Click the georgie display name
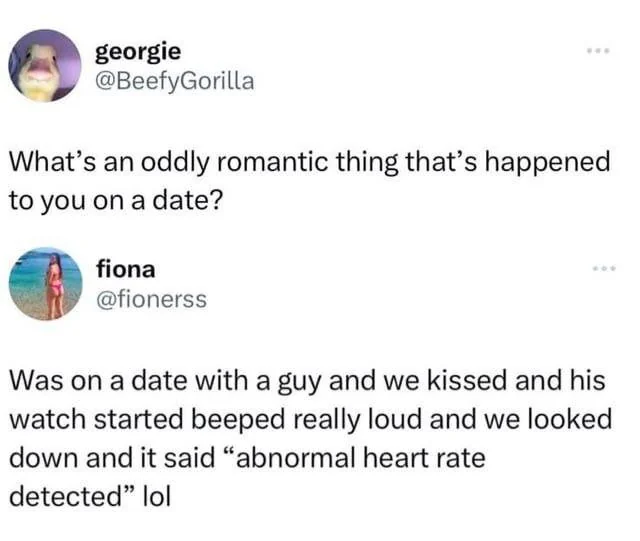The height and width of the screenshot is (541, 640). click(138, 52)
